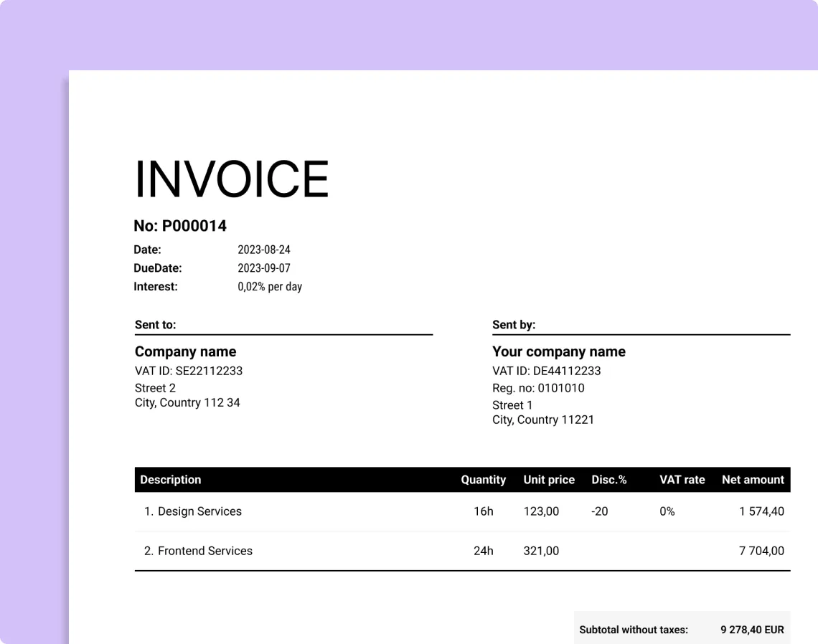Select the Subtotal without taxes total

[634, 629]
